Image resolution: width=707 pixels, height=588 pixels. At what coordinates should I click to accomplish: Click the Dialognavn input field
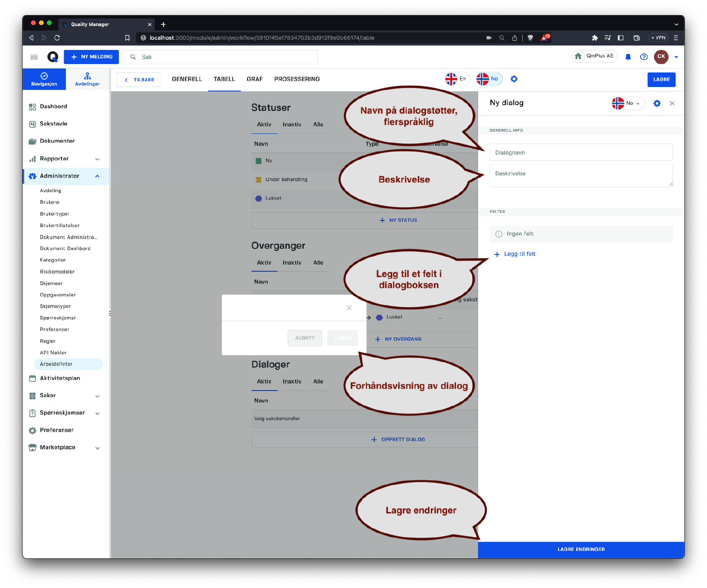coord(581,152)
